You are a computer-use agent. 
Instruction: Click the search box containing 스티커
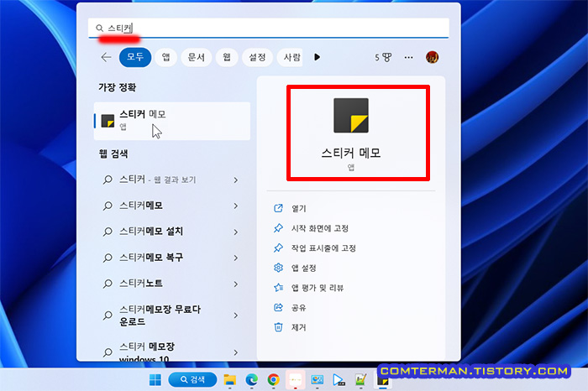[269, 28]
